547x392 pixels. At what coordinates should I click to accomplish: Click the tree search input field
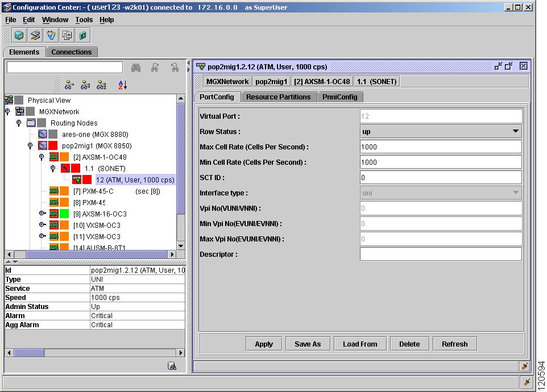point(65,67)
